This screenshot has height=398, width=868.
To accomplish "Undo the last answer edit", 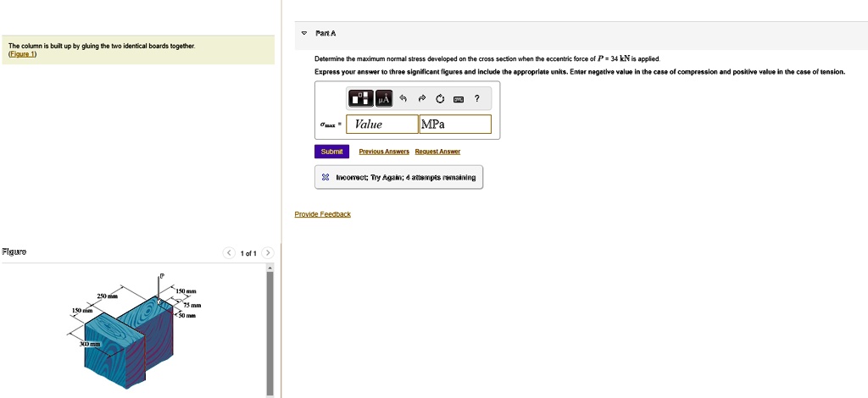I will click(x=403, y=99).
